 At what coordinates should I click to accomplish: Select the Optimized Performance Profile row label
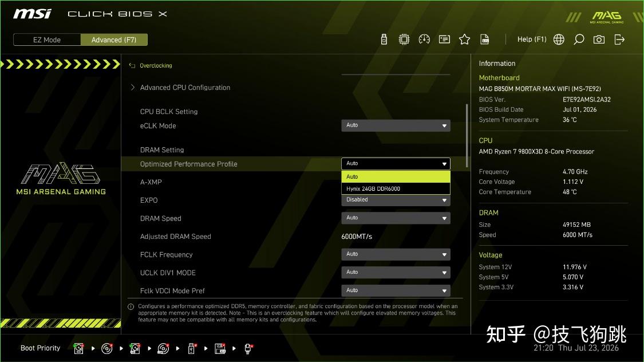tap(188, 164)
